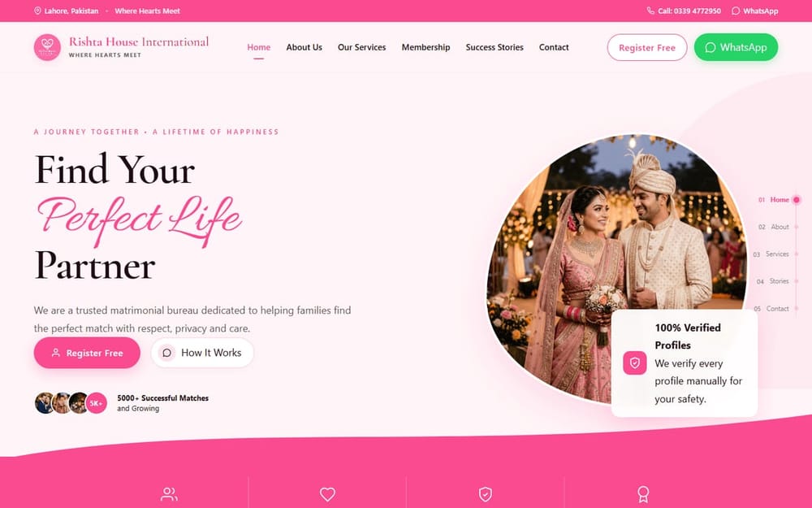
Task: Open the WhatsApp link in top bar
Action: coord(754,11)
